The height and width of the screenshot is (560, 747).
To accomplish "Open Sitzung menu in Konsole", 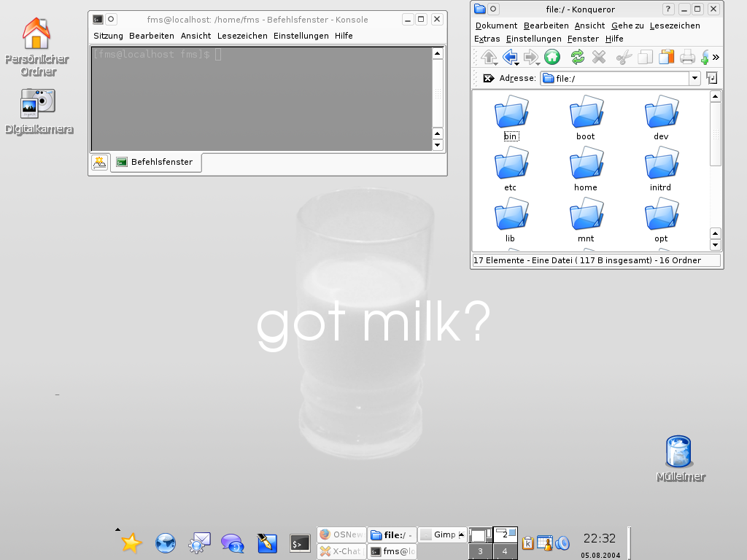I will pos(108,36).
